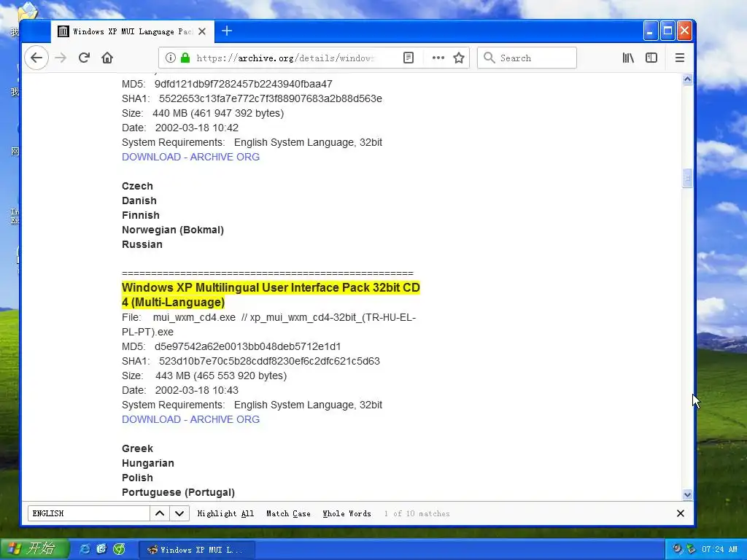Click the page scrollbar up arrow
Screen dimensions: 747x560
(x=687, y=79)
